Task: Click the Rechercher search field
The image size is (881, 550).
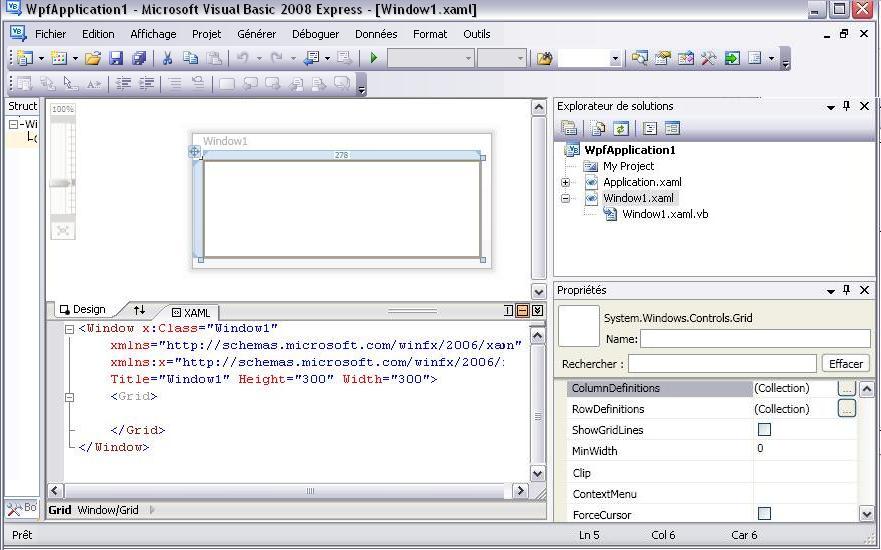Action: click(722, 363)
